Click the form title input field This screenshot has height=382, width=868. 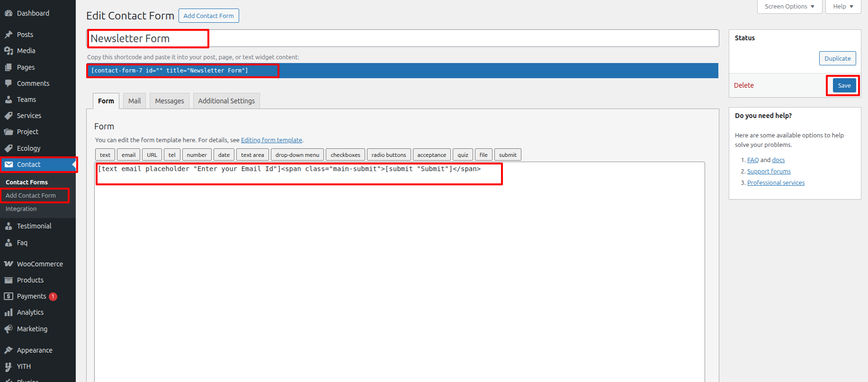[403, 38]
